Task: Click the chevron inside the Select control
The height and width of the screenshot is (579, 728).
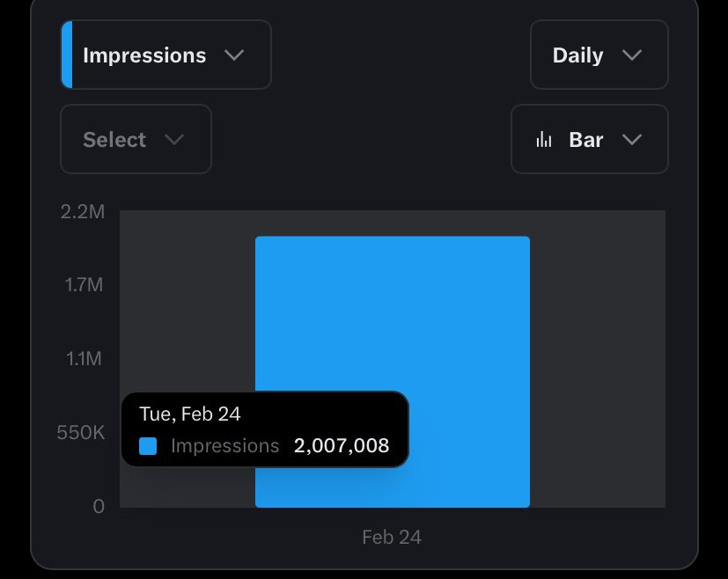Action: point(175,139)
